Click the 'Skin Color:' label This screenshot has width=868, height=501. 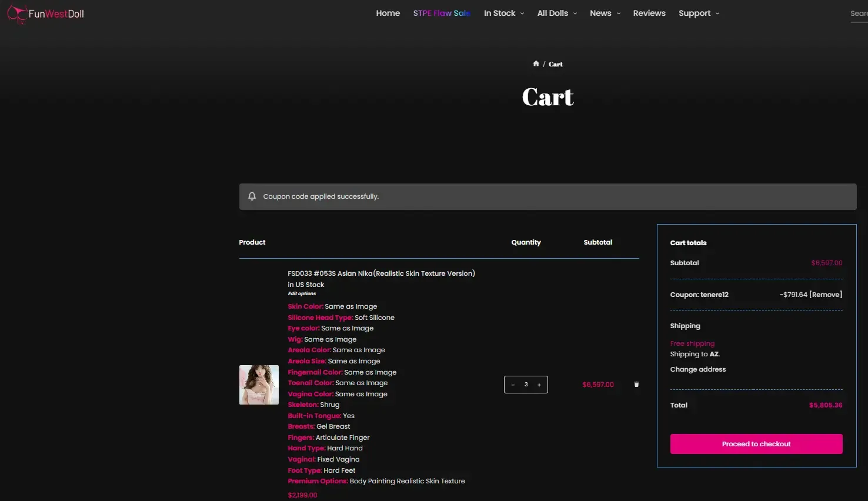point(305,306)
